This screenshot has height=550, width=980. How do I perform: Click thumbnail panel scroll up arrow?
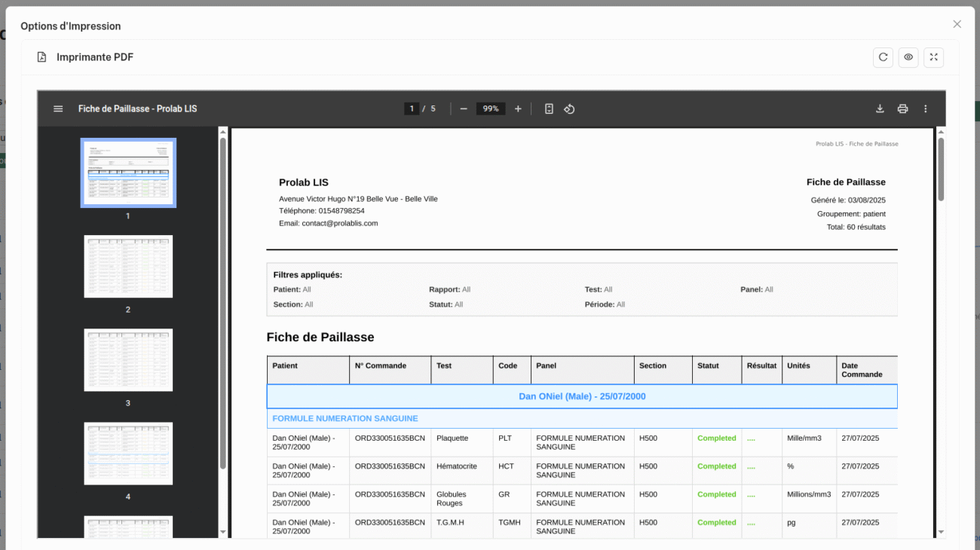pos(222,131)
